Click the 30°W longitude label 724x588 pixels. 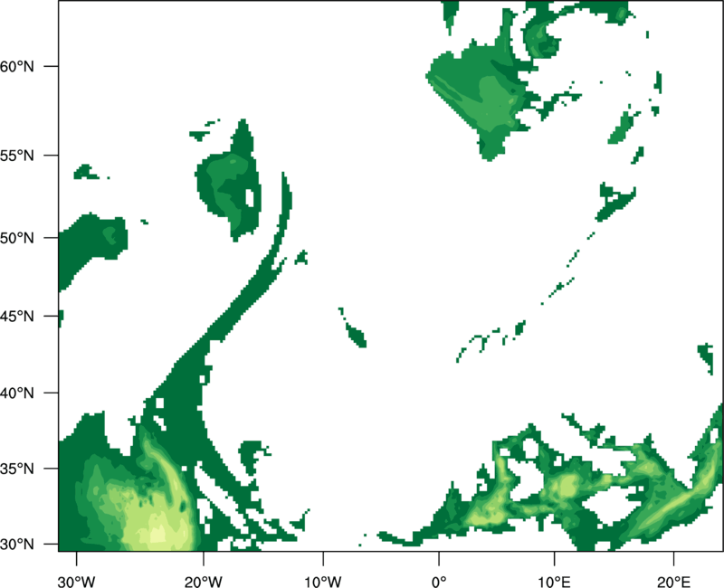77,582
